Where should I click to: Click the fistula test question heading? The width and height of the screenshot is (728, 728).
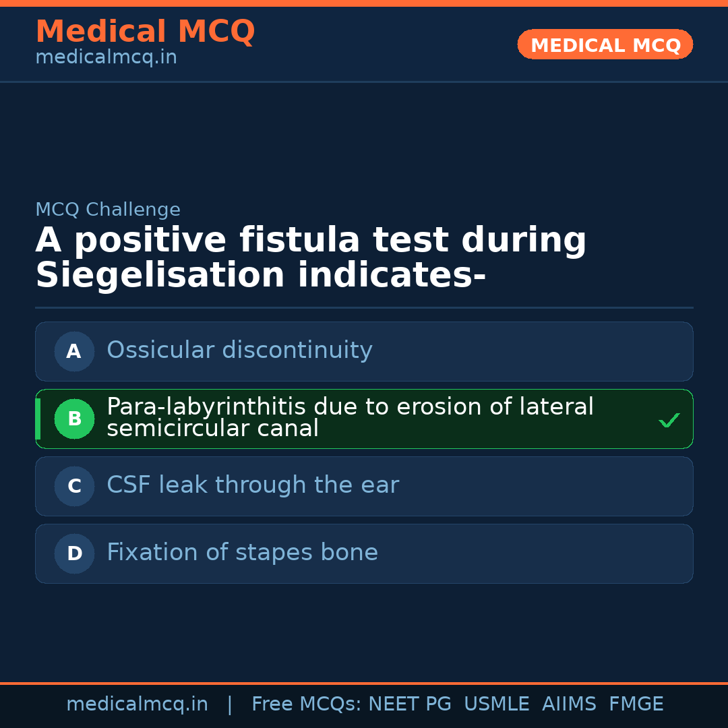tap(311, 258)
